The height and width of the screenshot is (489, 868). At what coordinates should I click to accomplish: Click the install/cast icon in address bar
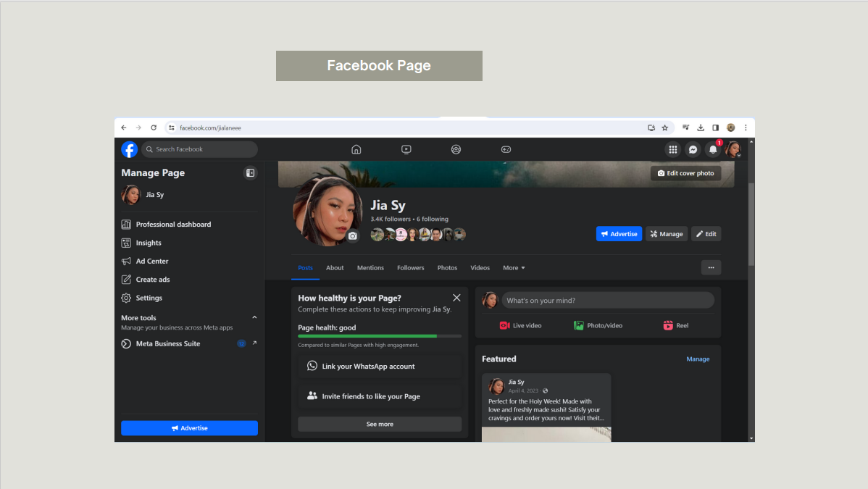[651, 128]
